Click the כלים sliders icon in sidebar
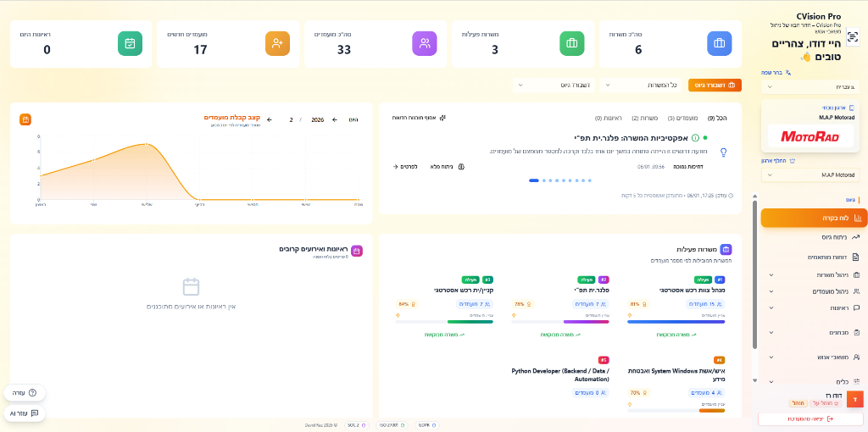Image resolution: width=868 pixels, height=432 pixels. click(856, 382)
